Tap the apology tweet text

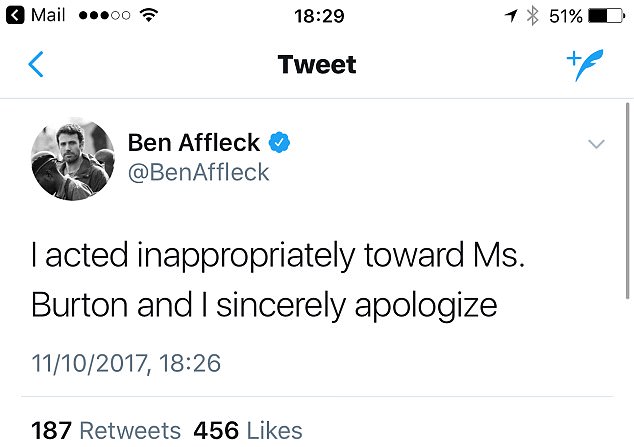[278, 278]
